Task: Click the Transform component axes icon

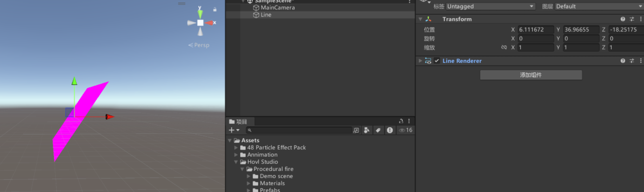Action: (428, 19)
